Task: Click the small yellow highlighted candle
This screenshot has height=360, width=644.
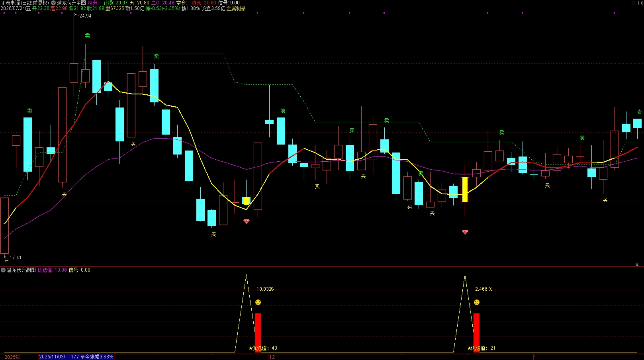Action: point(247,201)
